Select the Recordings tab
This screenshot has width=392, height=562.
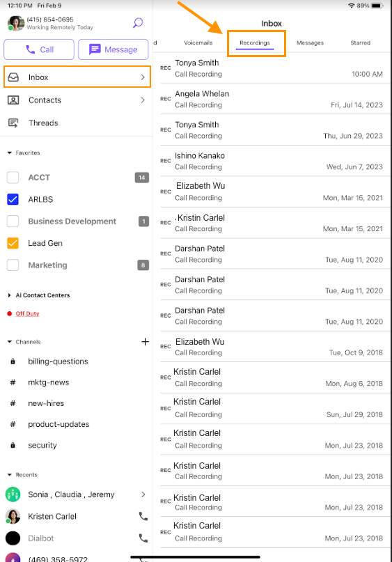(255, 42)
